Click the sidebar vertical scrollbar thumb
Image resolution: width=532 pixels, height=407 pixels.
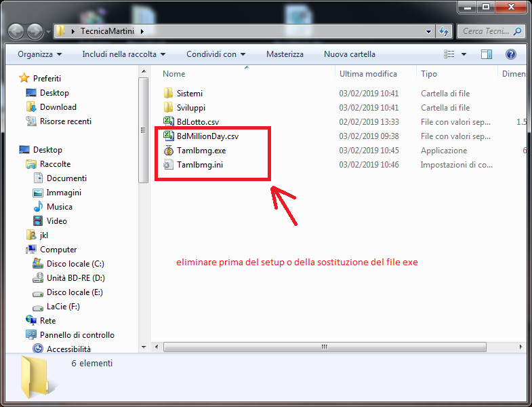144,130
